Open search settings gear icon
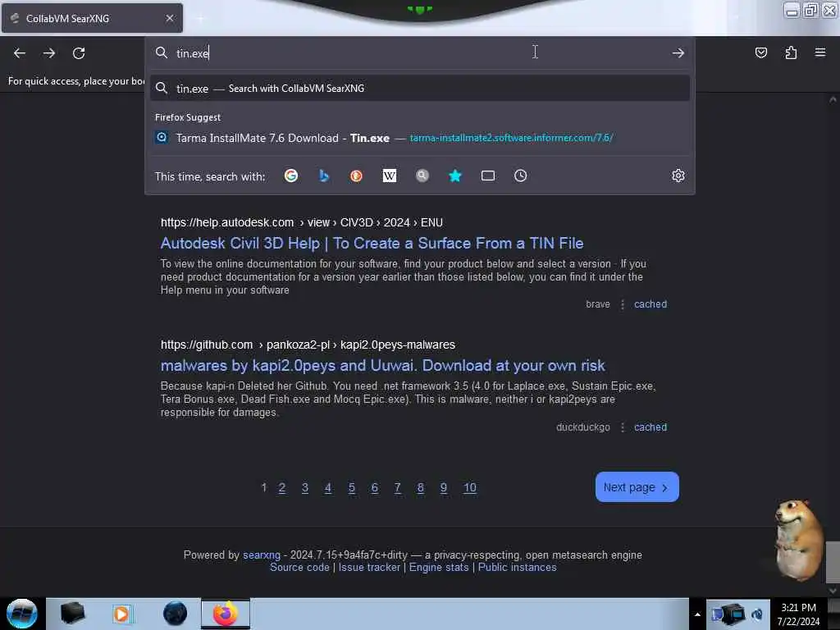The width and height of the screenshot is (840, 630). pos(678,176)
